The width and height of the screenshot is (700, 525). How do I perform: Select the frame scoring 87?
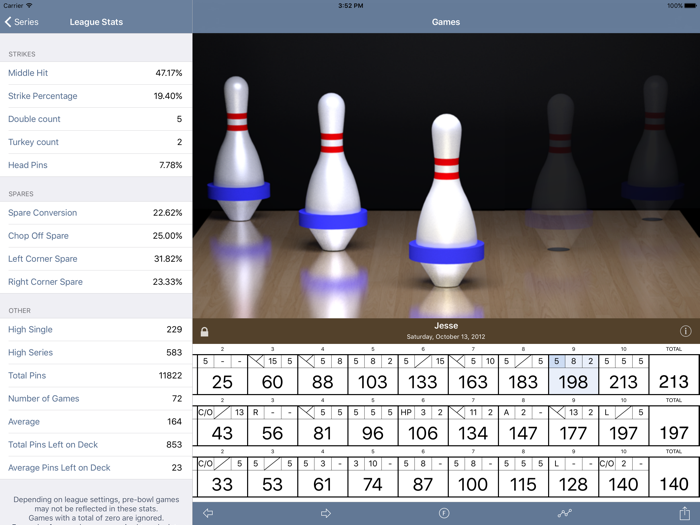click(423, 477)
